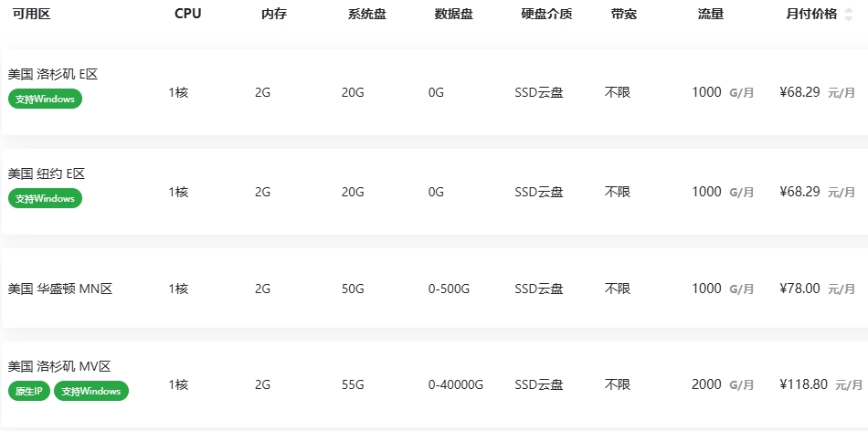This screenshot has height=431, width=868.
Task: Sort by the 月付价格 column header
Action: [811, 15]
